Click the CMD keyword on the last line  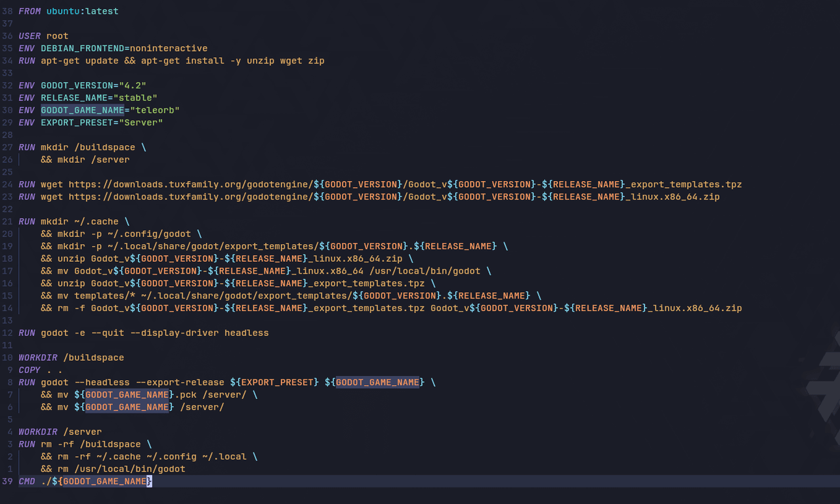coord(27,482)
